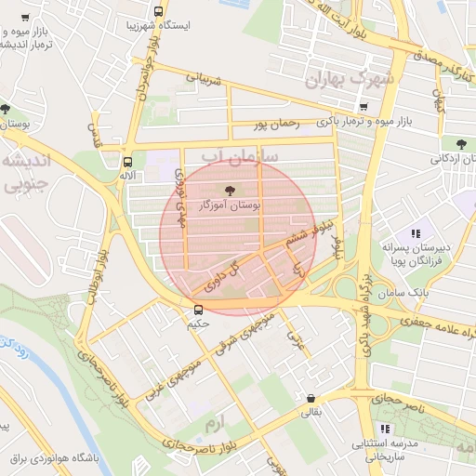This screenshot has height=476, width=476.
Task: Select the Alaleh bus stop icon
Action: 127,162
